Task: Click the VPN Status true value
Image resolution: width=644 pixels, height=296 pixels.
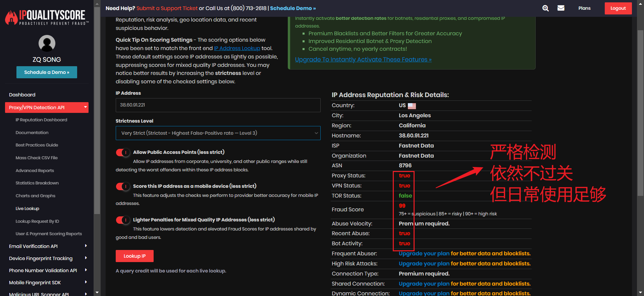Action: (x=405, y=186)
